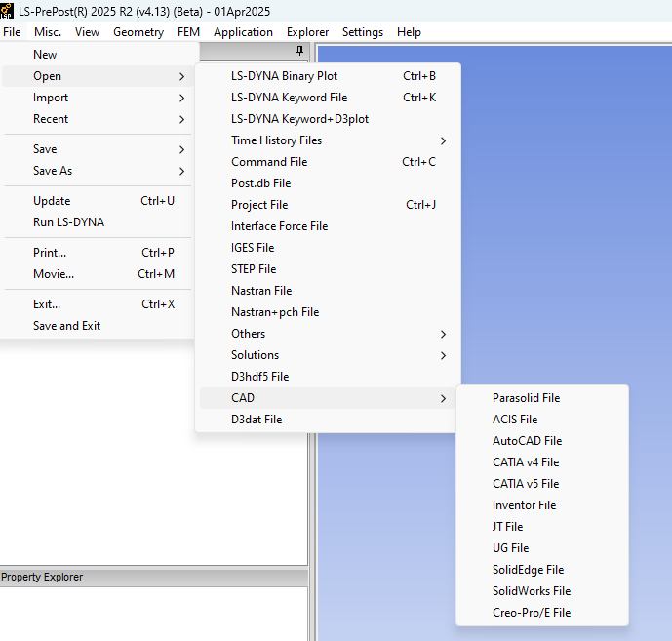This screenshot has width=672, height=641.
Task: Open an LS-DYNA Keyword File
Action: click(328, 98)
